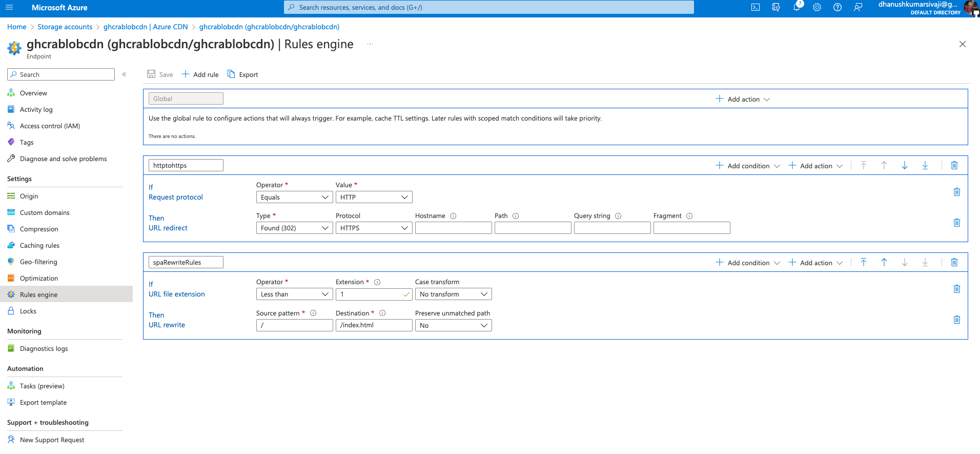Open portal settings gear
This screenshot has height=454, width=980.
[x=817, y=7]
